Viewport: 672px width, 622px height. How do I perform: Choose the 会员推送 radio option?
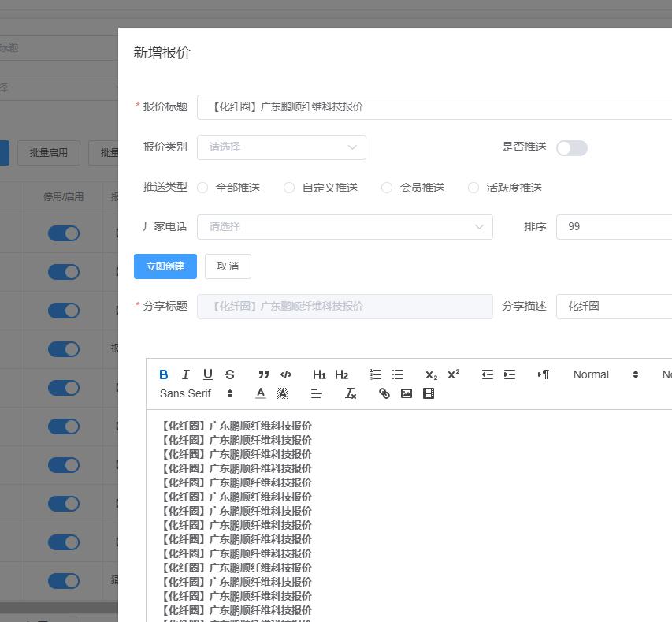click(387, 188)
